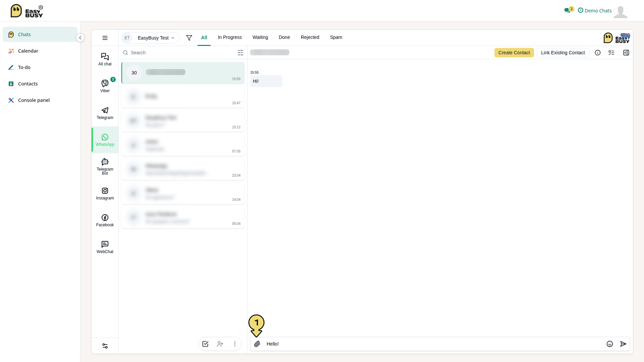Send the message with the arrow icon
Screen dimensions: 644x362
pyautogui.click(x=623, y=344)
